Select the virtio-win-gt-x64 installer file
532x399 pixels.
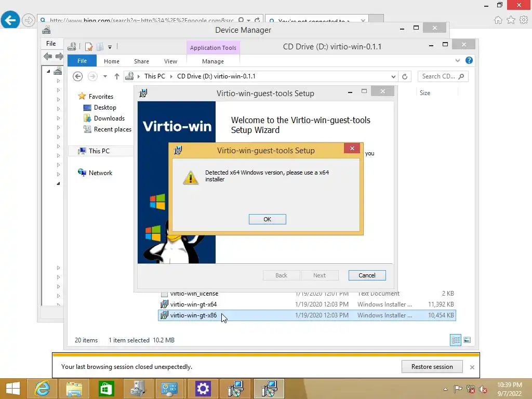(193, 304)
